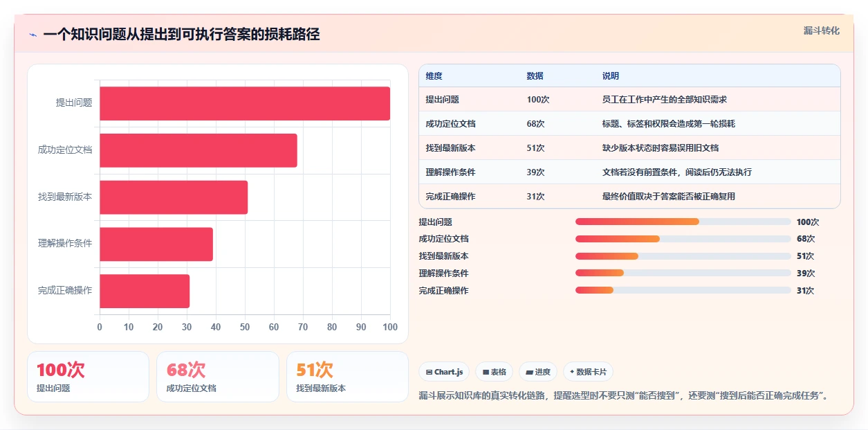Screen dimensions: 868x430
Task: Click the 提出问题 bar in chart
Action: 245,103
